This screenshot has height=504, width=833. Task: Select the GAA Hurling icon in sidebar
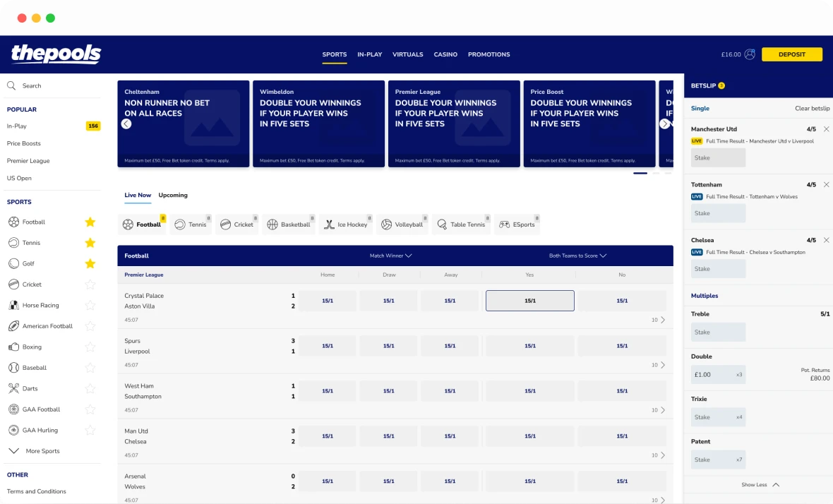pyautogui.click(x=14, y=430)
